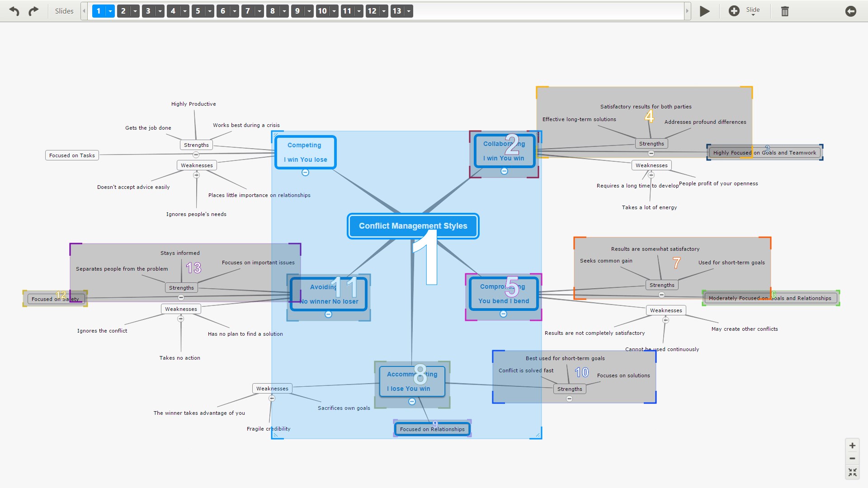Image resolution: width=868 pixels, height=488 pixels.
Task: Collapse the Collaborating topic branch
Action: (x=504, y=171)
